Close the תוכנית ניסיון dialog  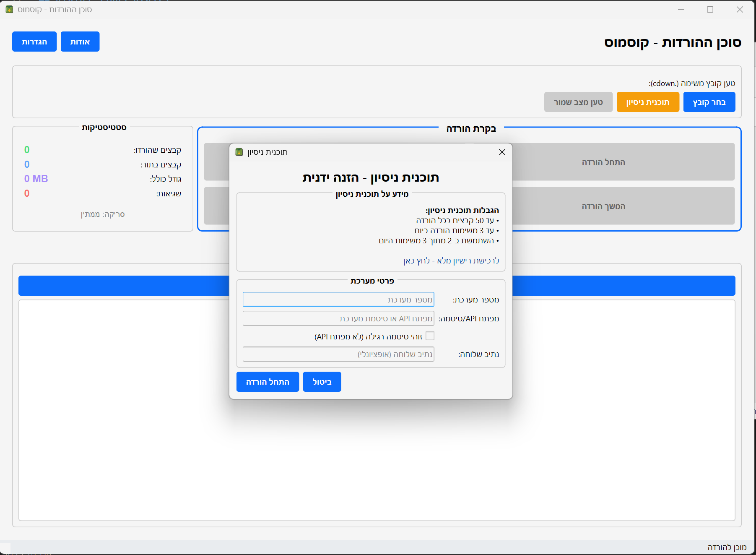(502, 152)
